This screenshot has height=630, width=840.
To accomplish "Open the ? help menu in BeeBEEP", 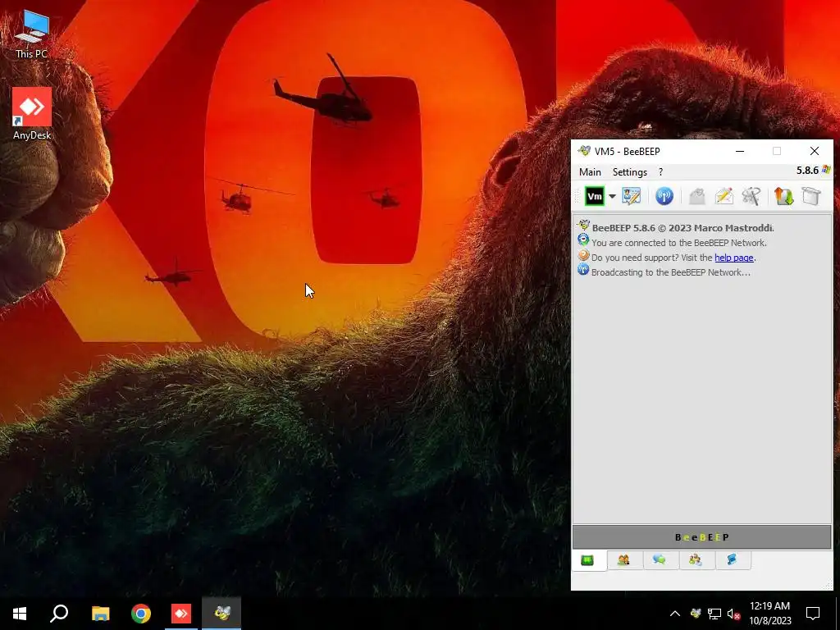I will [x=660, y=172].
